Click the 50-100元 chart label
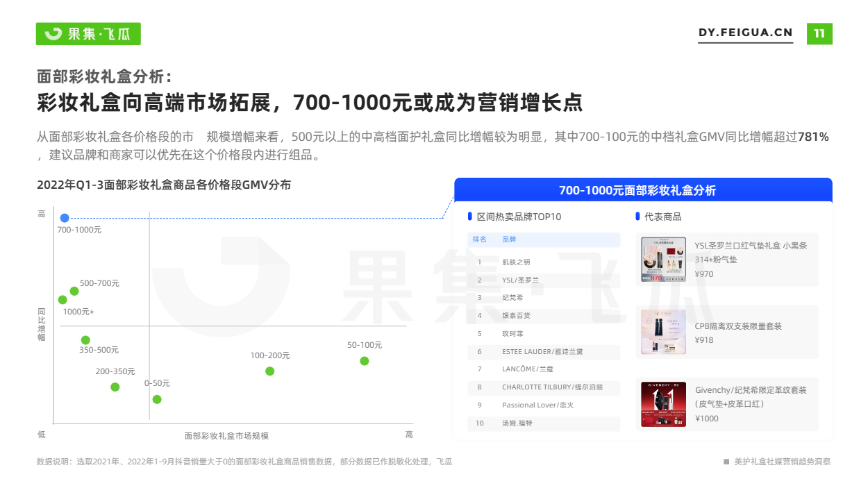The image size is (868, 488). tap(365, 345)
